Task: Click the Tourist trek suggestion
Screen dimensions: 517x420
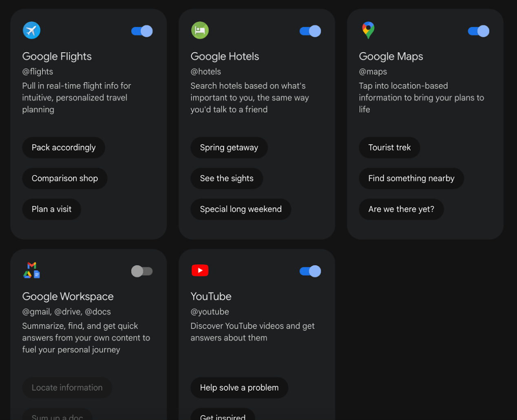Action: pyautogui.click(x=389, y=148)
